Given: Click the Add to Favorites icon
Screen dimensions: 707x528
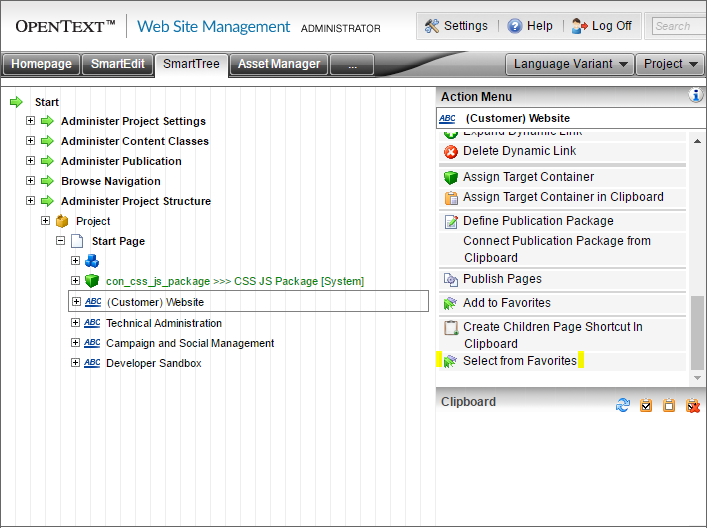Looking at the screenshot, I should click(450, 303).
